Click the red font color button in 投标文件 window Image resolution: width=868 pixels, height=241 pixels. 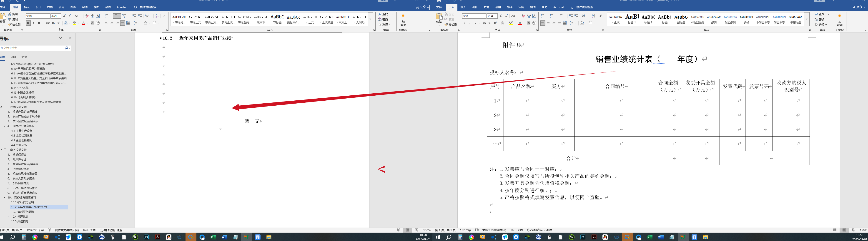(83, 23)
